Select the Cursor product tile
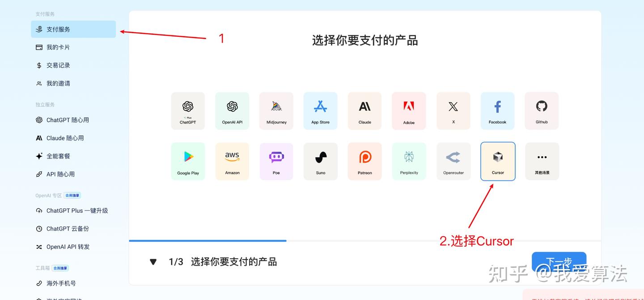This screenshot has height=300, width=644. (x=498, y=161)
